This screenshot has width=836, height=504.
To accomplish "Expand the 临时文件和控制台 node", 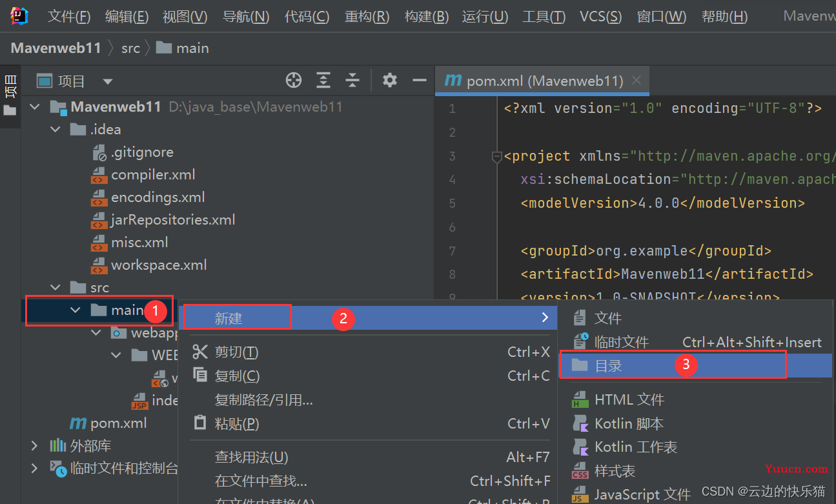I will (x=34, y=469).
